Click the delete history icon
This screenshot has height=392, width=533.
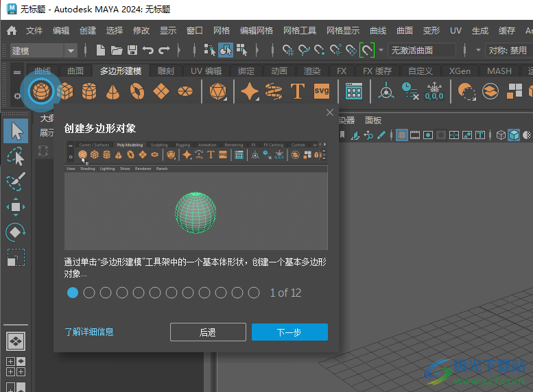pyautogui.click(x=410, y=91)
